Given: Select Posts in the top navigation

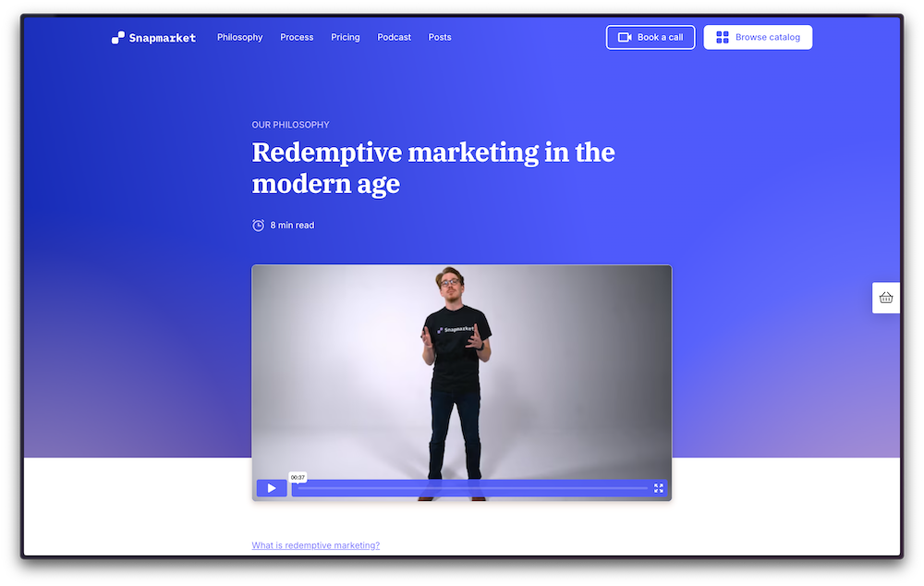Looking at the screenshot, I should coord(440,38).
